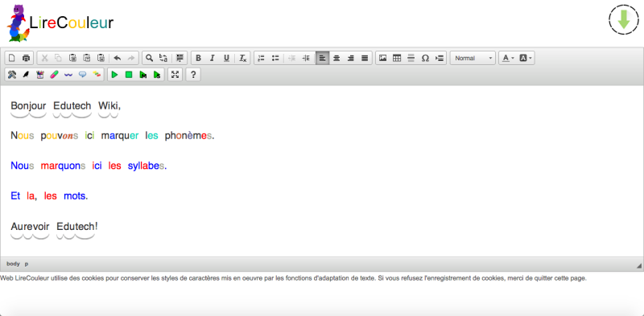The height and width of the screenshot is (316, 644).
Task: Click the 'p' element path item
Action: [x=27, y=264]
